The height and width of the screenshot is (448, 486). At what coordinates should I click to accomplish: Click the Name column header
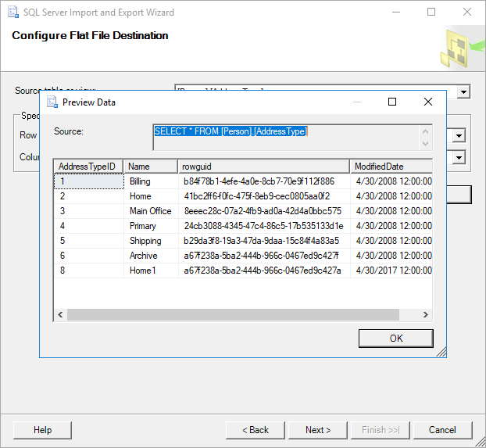point(151,167)
